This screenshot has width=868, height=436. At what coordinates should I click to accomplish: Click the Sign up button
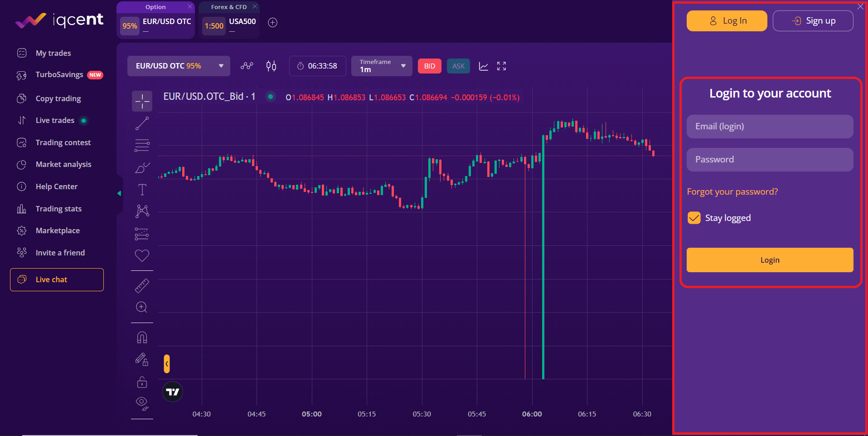point(813,21)
